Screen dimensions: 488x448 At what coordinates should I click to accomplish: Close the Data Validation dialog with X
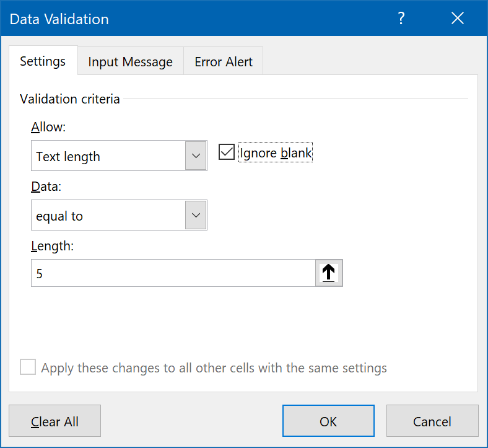click(458, 19)
